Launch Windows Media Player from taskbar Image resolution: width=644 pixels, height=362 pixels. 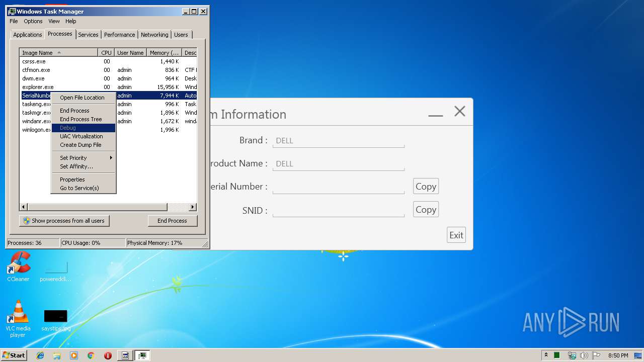click(74, 355)
